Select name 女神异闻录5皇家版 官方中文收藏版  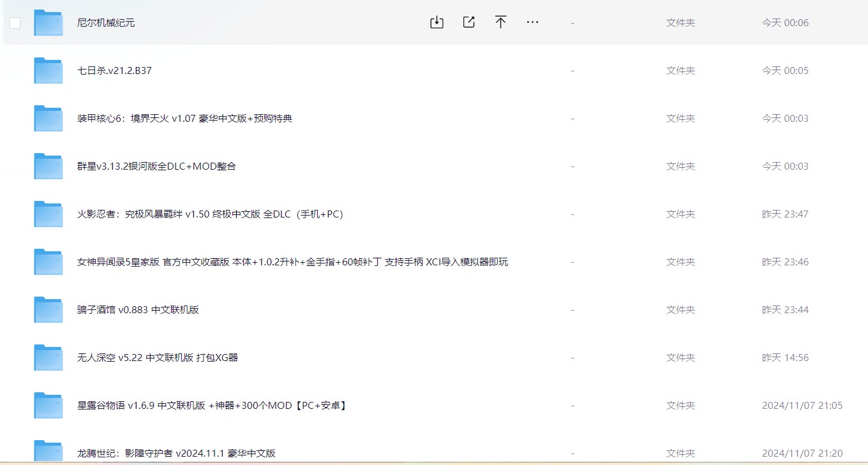pos(292,262)
